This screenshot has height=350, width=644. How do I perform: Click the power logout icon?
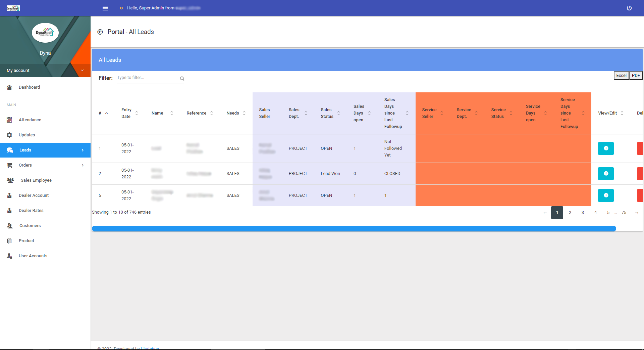tap(629, 8)
